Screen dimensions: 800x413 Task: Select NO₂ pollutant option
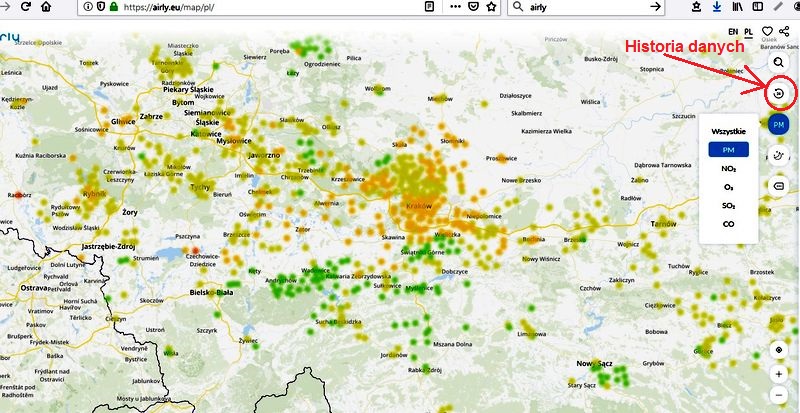pyautogui.click(x=728, y=168)
